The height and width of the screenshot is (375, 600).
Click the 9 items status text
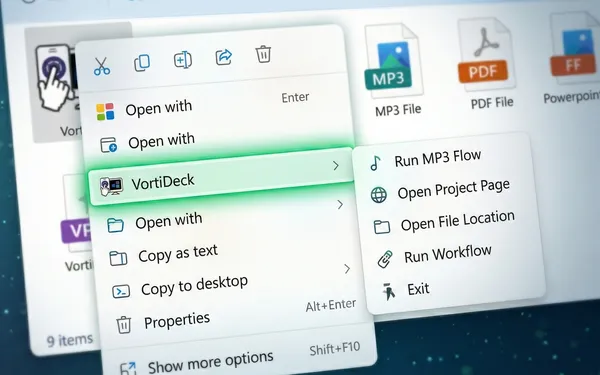click(69, 340)
